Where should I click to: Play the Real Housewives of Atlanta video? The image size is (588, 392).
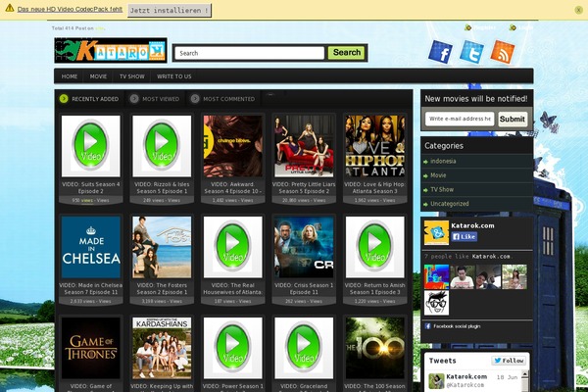pyautogui.click(x=233, y=247)
